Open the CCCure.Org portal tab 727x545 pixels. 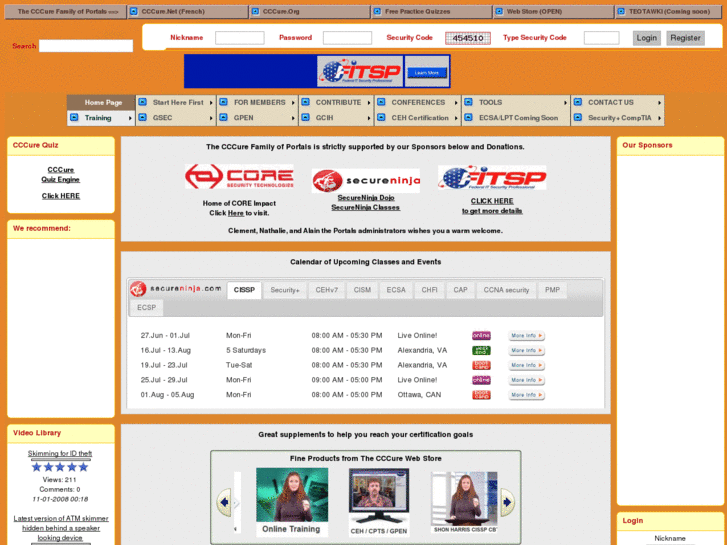(x=310, y=12)
